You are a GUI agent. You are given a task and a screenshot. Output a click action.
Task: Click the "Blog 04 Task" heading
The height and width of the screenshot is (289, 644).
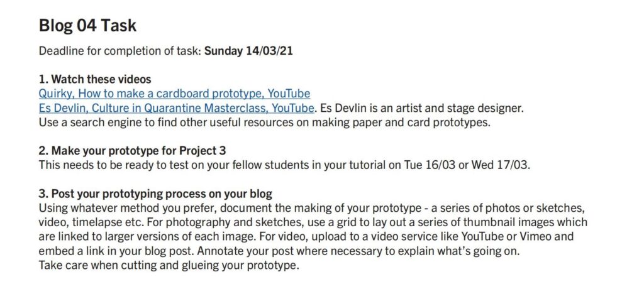87,26
